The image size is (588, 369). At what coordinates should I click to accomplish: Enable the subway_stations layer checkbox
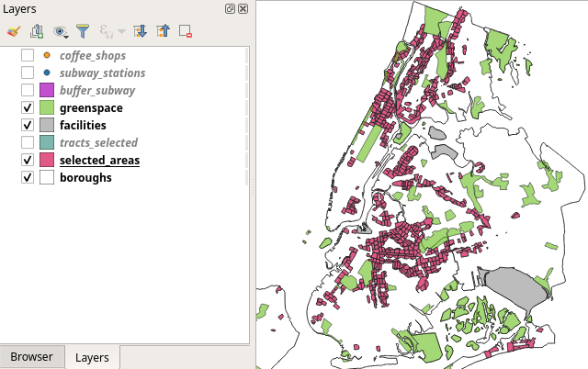(28, 73)
